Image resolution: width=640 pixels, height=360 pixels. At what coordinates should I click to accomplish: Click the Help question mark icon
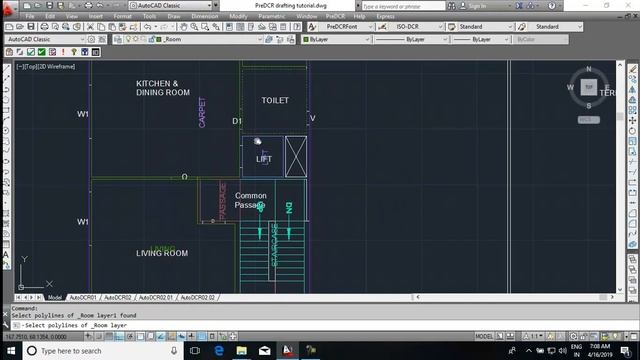(x=552, y=6)
